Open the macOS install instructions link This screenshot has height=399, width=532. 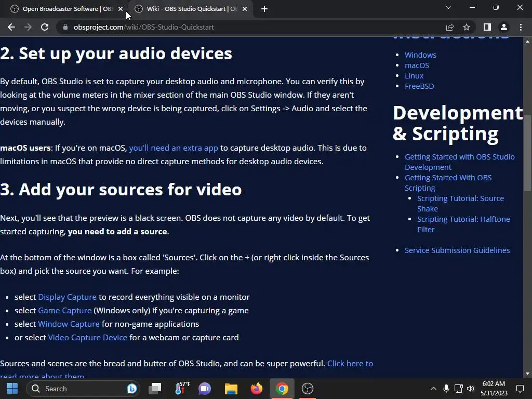(x=417, y=65)
